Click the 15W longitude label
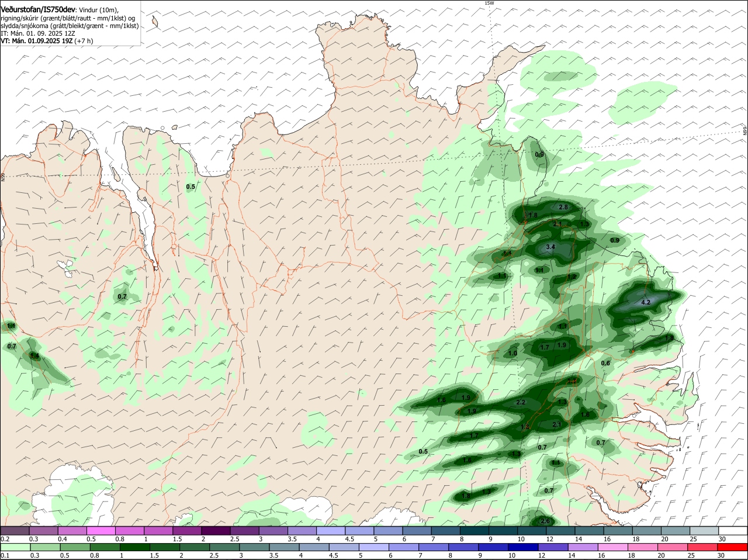 [x=489, y=3]
